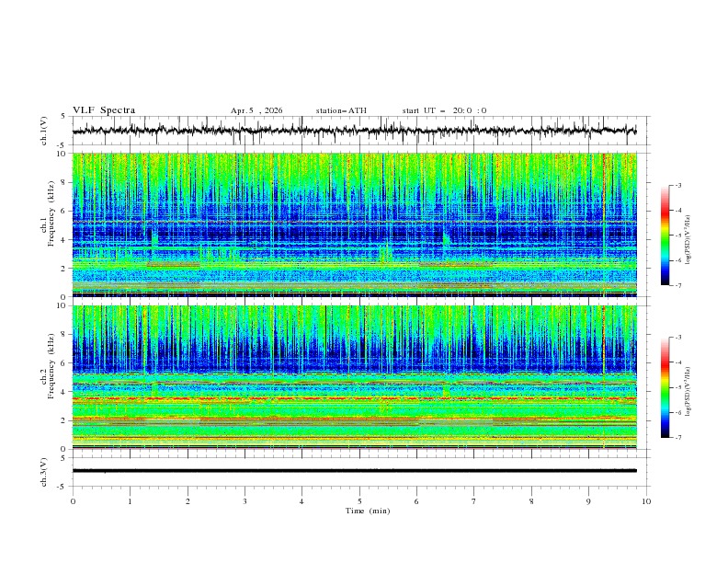Click the "8" kHz tick on ch.1 frequency axis

(x=65, y=182)
